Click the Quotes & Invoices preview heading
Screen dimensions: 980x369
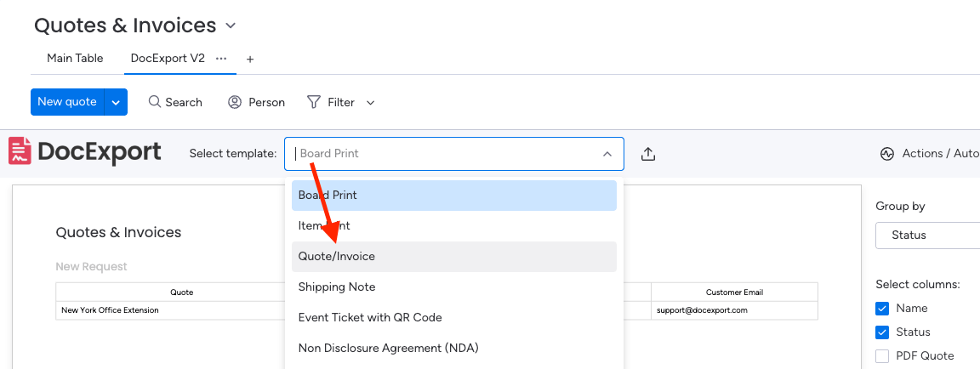119,232
